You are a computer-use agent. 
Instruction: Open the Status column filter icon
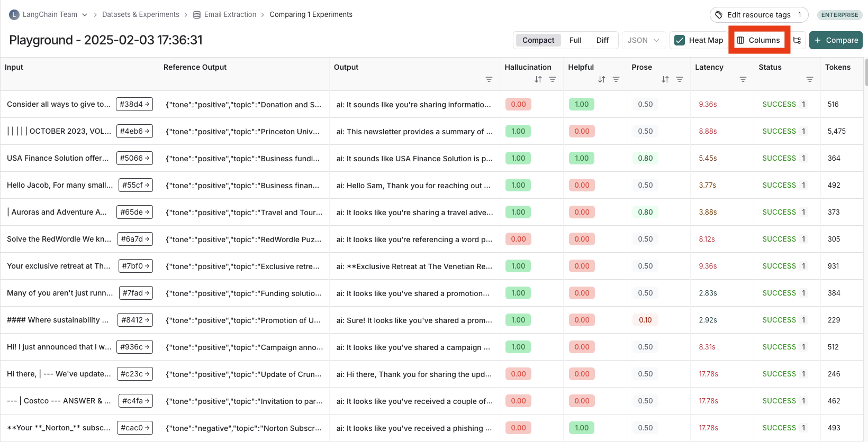coord(809,79)
